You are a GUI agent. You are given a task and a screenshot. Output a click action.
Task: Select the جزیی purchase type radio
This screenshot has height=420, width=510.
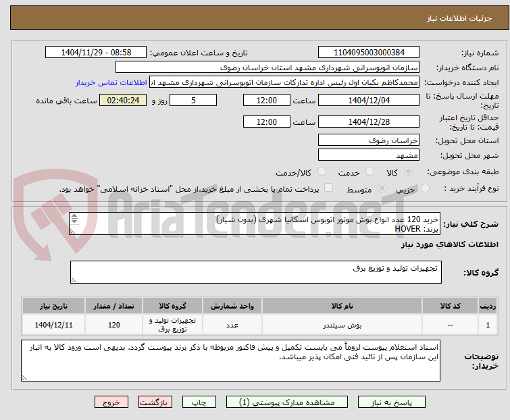[x=425, y=188]
